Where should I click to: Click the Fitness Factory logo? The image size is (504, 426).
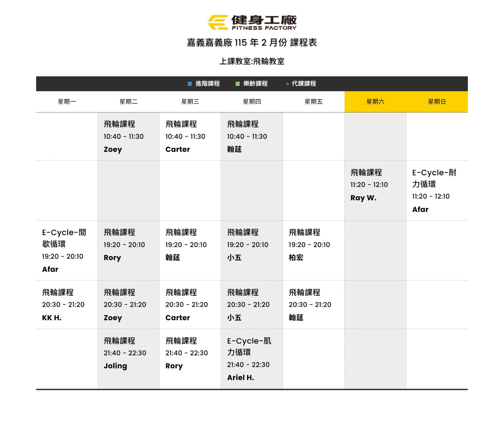tap(252, 22)
